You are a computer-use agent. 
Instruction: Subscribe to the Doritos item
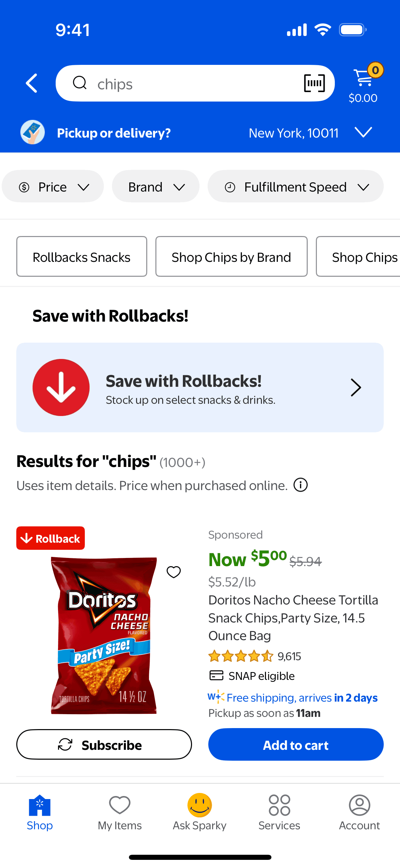tap(104, 745)
